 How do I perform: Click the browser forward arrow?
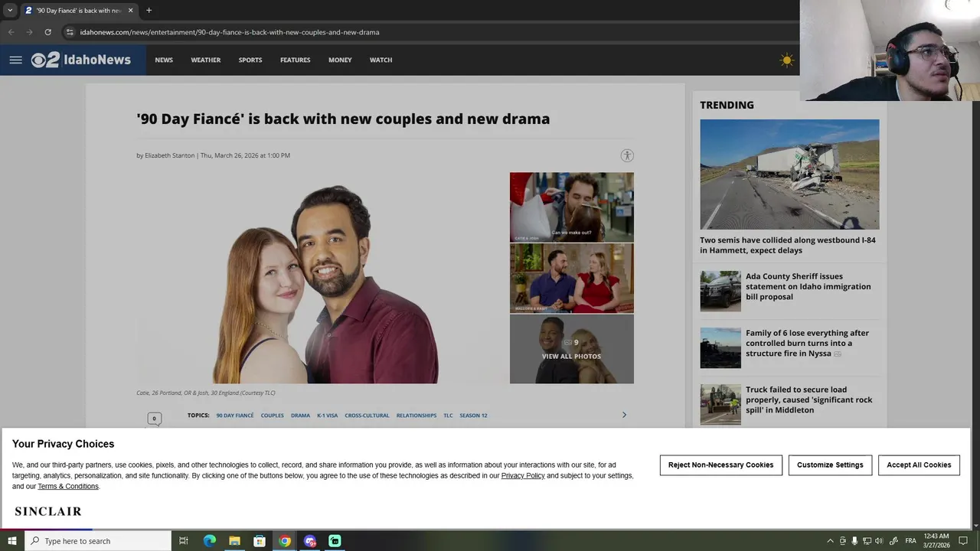click(x=29, y=32)
